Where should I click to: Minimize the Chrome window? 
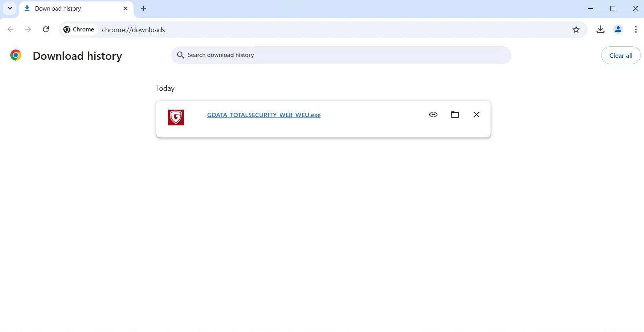tap(590, 8)
